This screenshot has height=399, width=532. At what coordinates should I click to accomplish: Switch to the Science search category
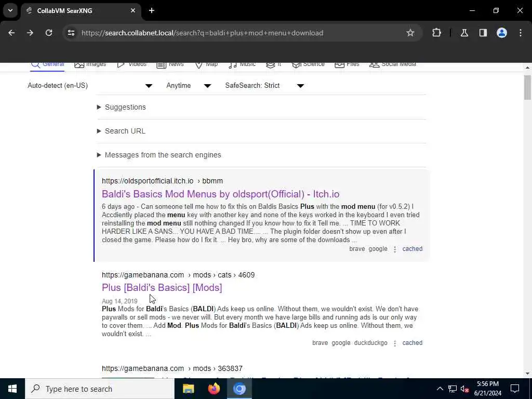tap(308, 65)
